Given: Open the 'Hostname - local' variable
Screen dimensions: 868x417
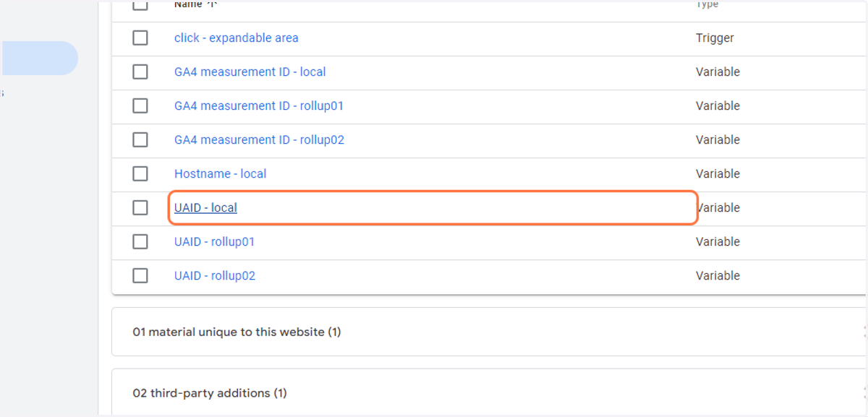Looking at the screenshot, I should point(220,173).
